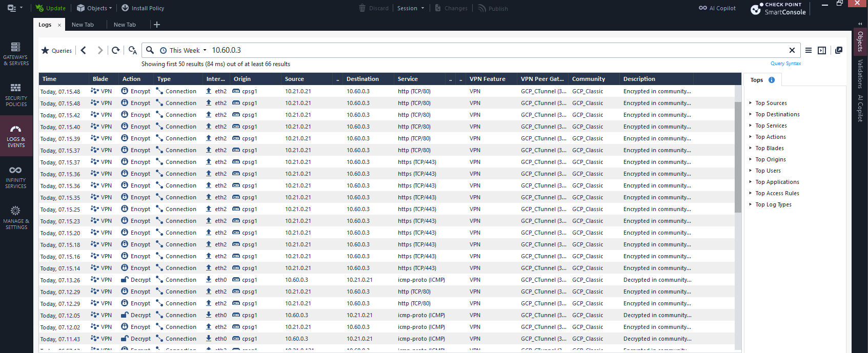Go to Security Policies in the sidebar
Screen dimensions: 868x353
(16, 95)
